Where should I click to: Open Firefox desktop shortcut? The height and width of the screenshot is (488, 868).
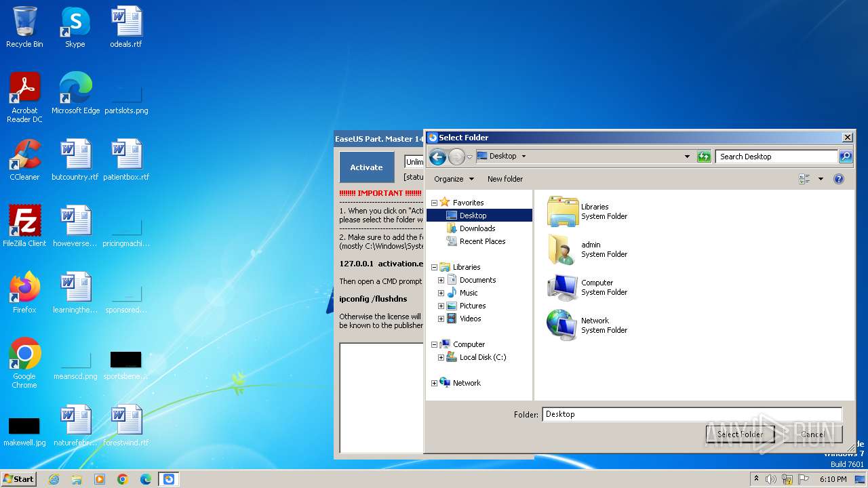coord(24,293)
